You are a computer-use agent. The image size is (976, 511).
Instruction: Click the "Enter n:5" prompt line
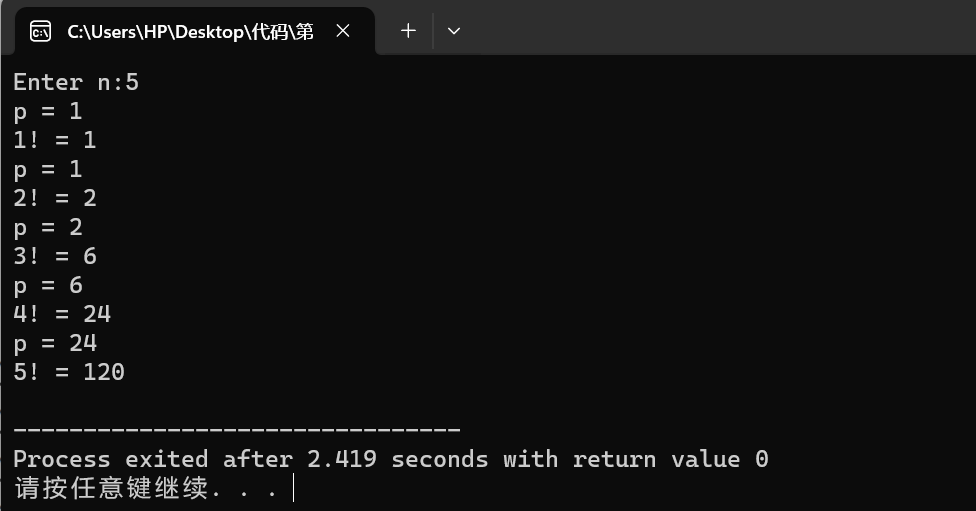(76, 82)
